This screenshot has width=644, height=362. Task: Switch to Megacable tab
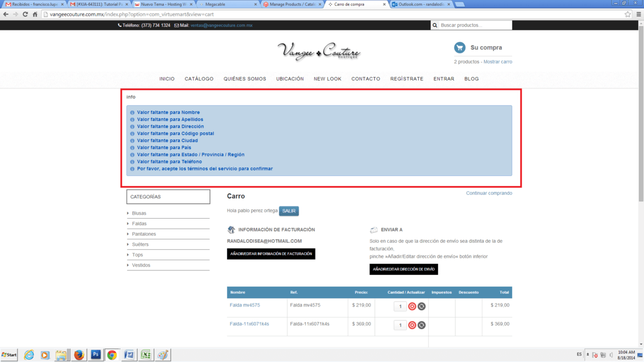228,4
